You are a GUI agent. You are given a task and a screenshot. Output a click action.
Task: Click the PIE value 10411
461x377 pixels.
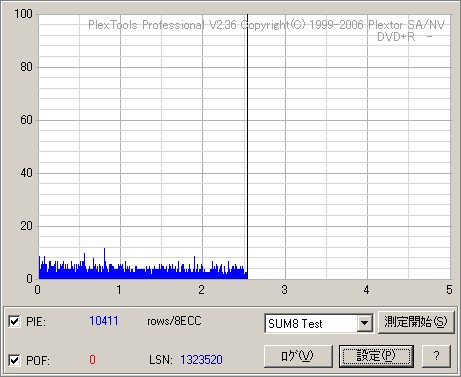104,321
